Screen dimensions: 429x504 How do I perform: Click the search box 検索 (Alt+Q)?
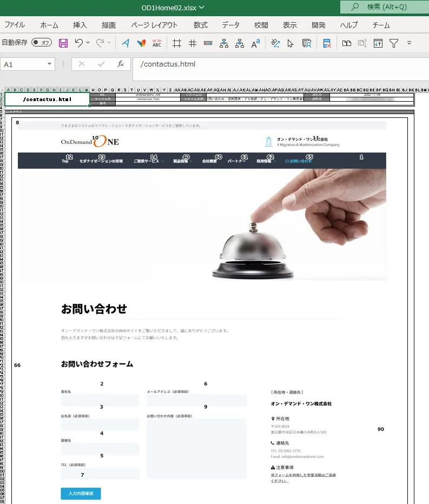click(385, 6)
